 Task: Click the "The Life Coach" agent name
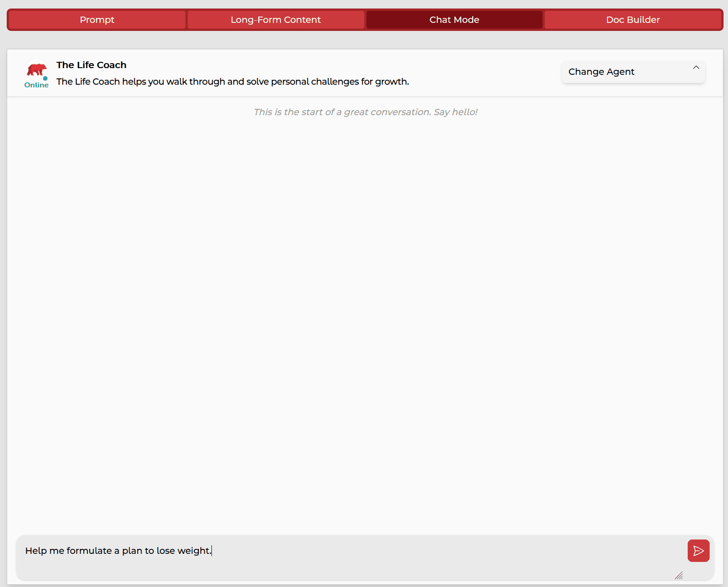91,65
